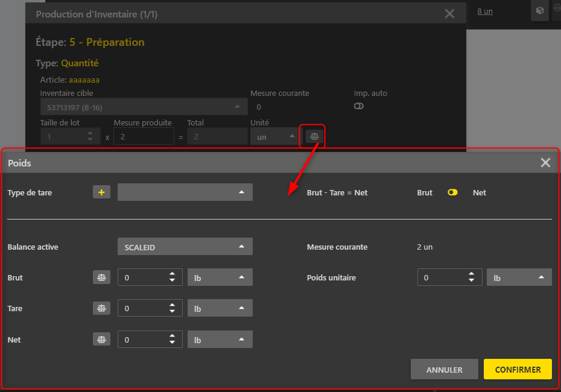Screen dimensions: 561x392
Task: Click the Poids unitaire value field
Action: point(443,277)
